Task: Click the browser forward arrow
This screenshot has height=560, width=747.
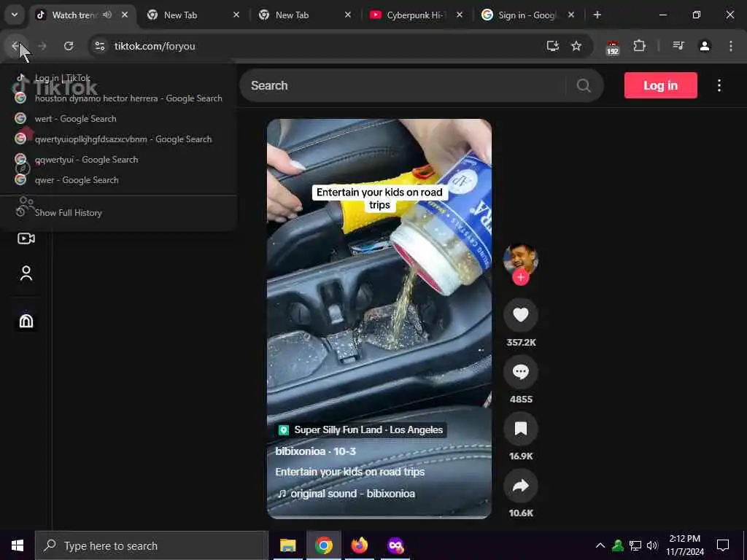Action: pos(42,46)
